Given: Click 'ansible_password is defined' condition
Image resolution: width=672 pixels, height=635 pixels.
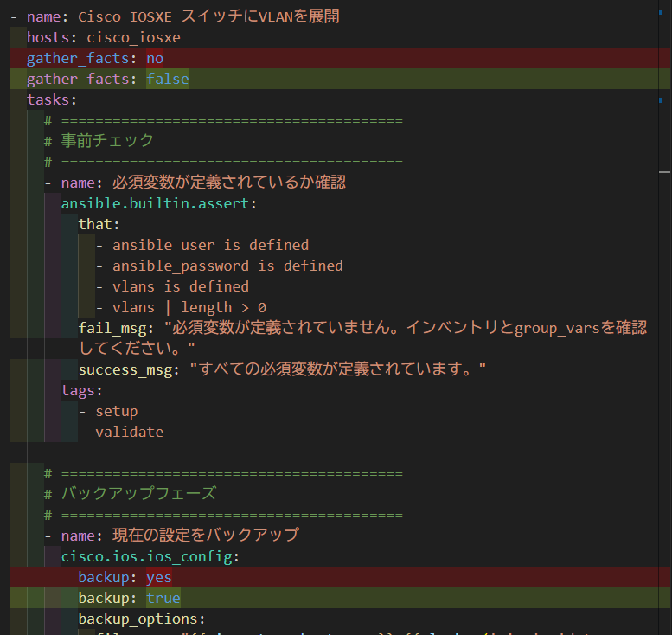Looking at the screenshot, I should tap(227, 266).
